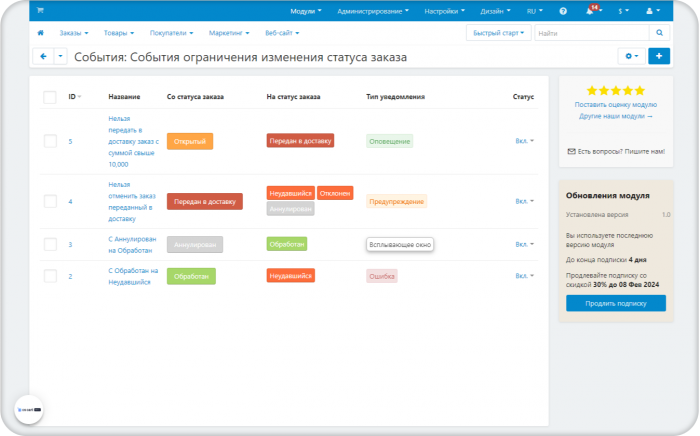Change status Вкл. for event 5
700x436 pixels.
coord(525,141)
